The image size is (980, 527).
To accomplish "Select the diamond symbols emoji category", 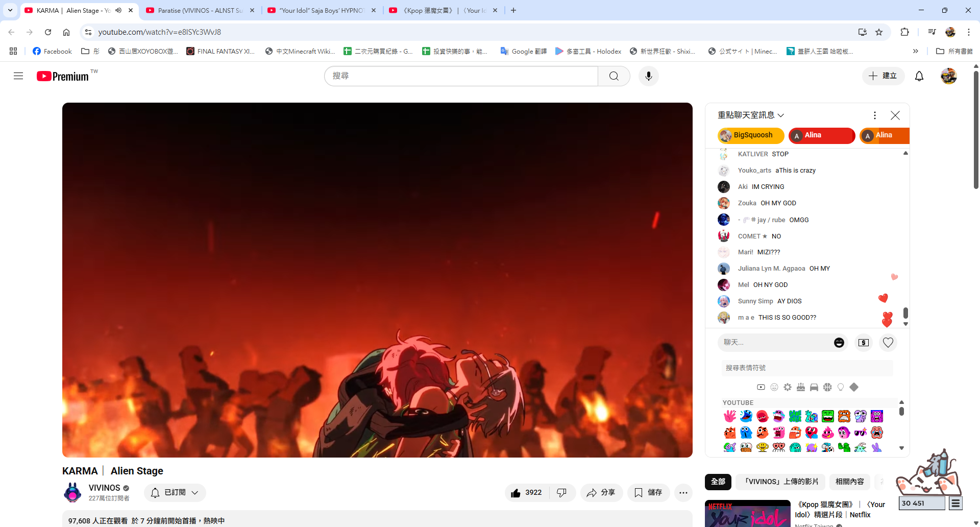I will pos(854,387).
